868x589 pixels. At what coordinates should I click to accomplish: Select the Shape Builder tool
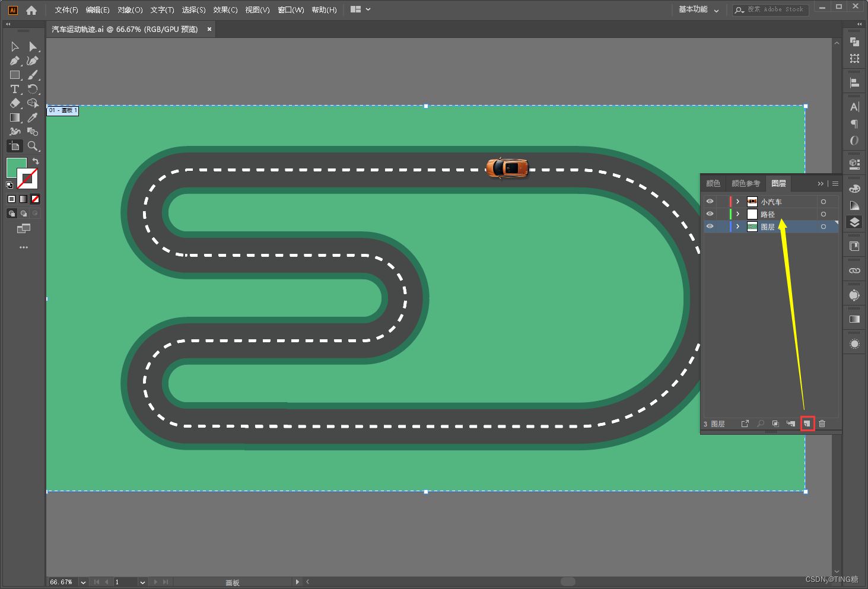click(33, 103)
